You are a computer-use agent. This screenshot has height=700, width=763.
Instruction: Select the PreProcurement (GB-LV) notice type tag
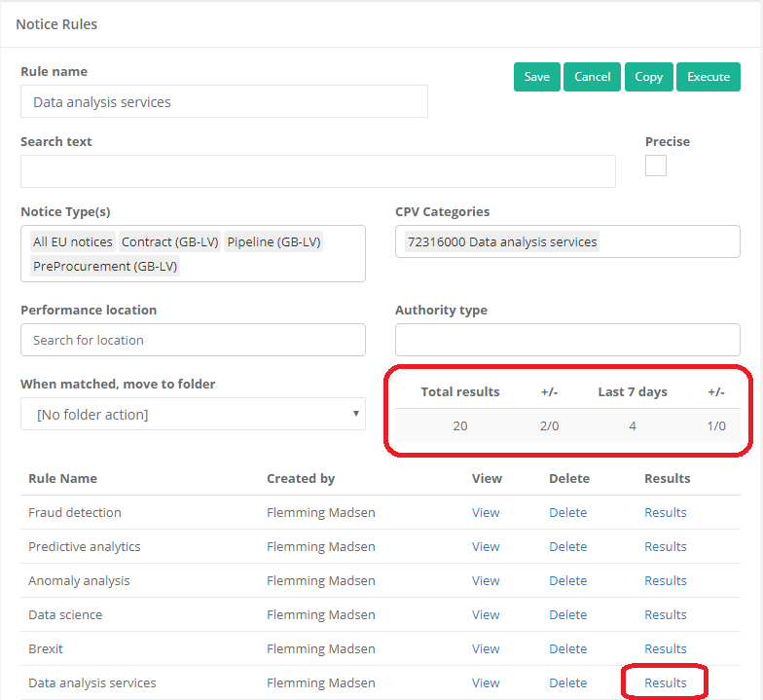click(x=105, y=266)
